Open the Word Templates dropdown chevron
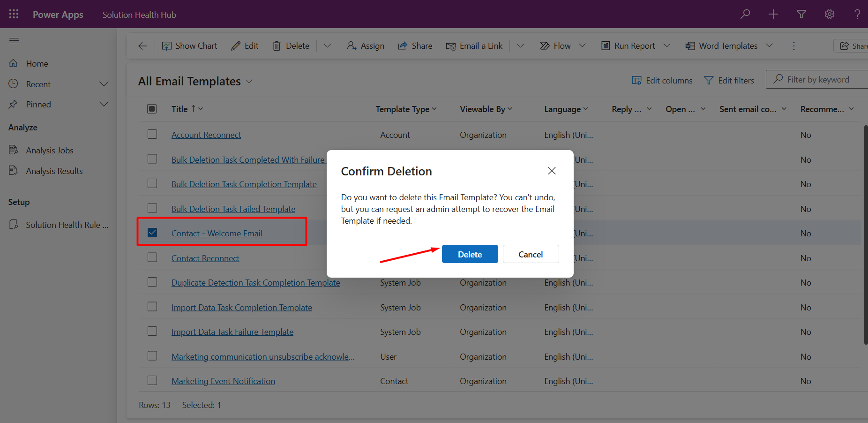 click(769, 46)
